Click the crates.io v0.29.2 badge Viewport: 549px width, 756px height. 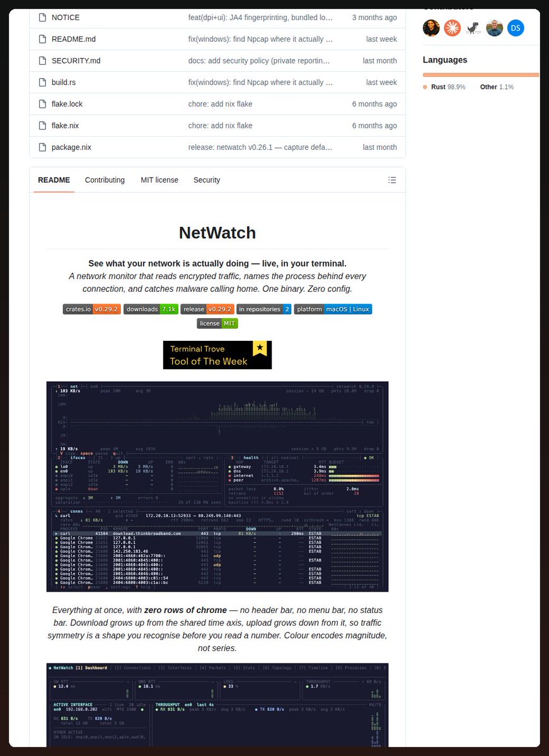[92, 309]
